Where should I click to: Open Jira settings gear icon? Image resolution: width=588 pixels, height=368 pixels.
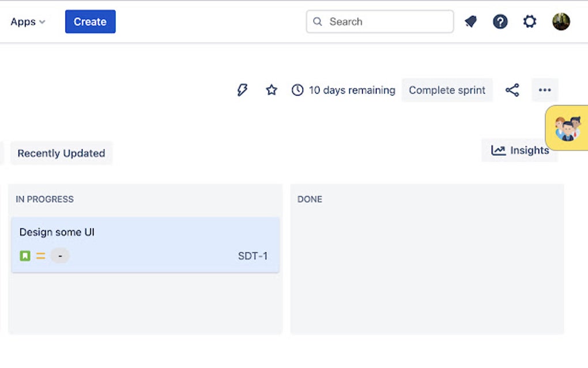tap(530, 21)
